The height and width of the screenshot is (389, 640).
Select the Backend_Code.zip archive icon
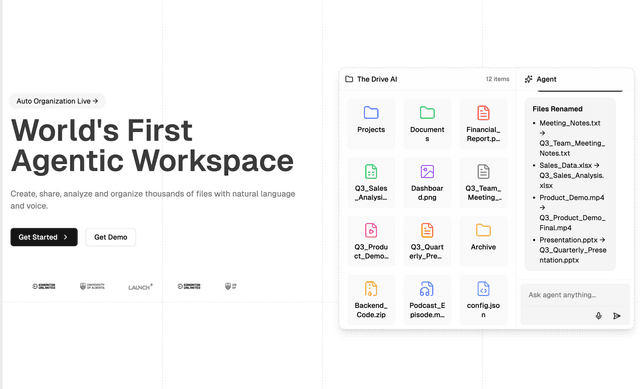[371, 289]
